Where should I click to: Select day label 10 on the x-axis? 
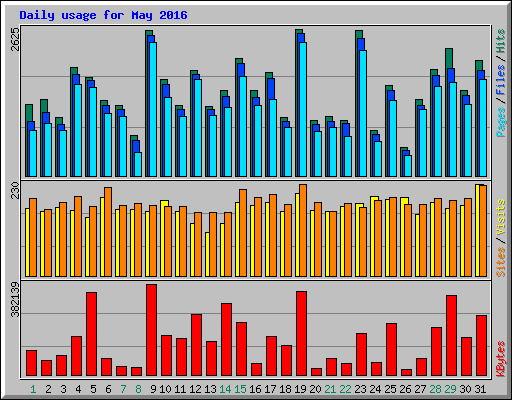click(165, 389)
